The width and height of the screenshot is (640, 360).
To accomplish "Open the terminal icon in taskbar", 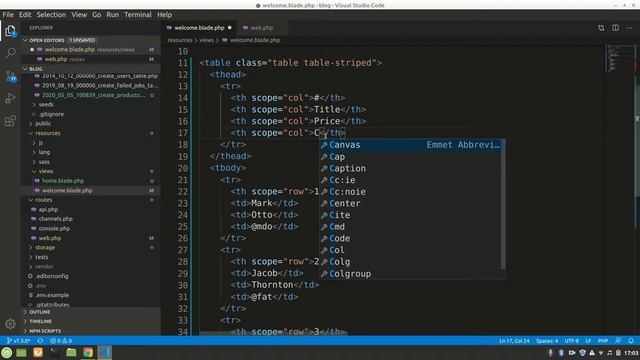I will [55, 353].
